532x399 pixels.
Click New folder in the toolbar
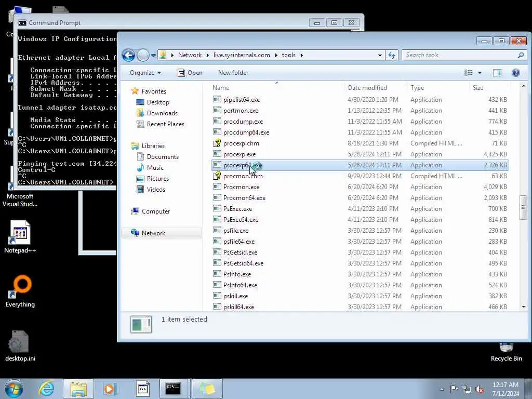[233, 73]
